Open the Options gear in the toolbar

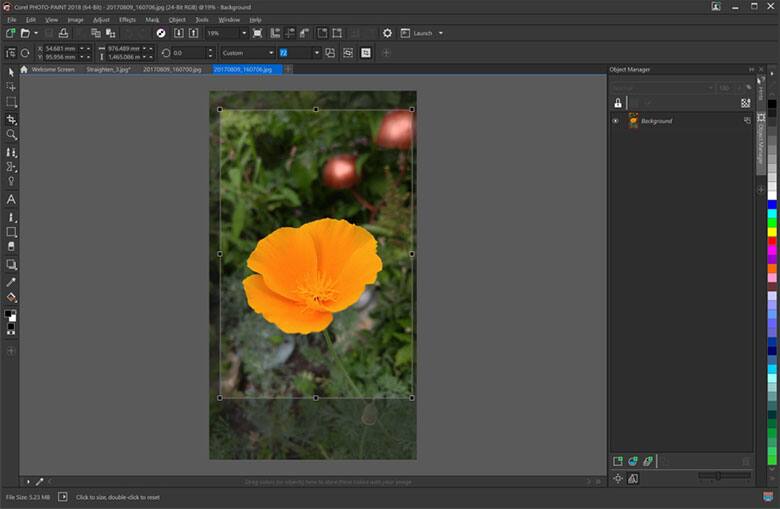coord(387,33)
